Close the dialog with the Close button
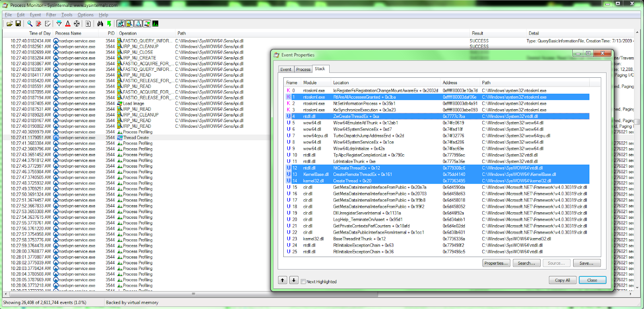Image resolution: width=644 pixels, height=309 pixels. tap(592, 280)
